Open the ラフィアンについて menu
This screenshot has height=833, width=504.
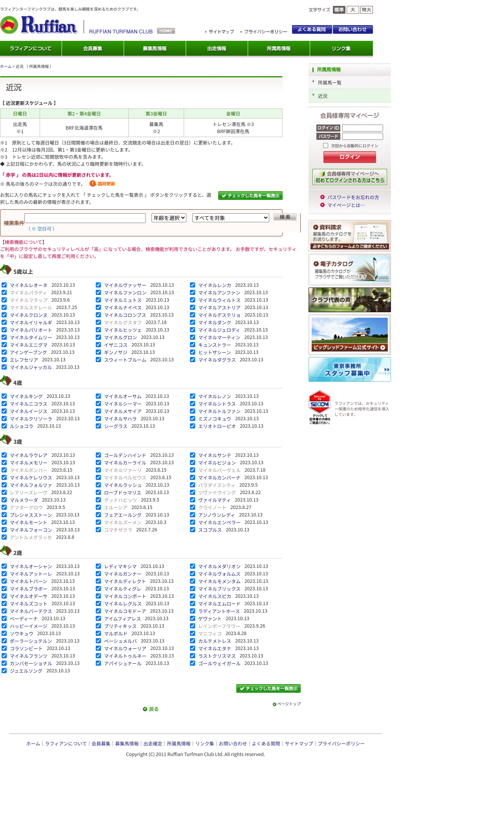click(31, 49)
